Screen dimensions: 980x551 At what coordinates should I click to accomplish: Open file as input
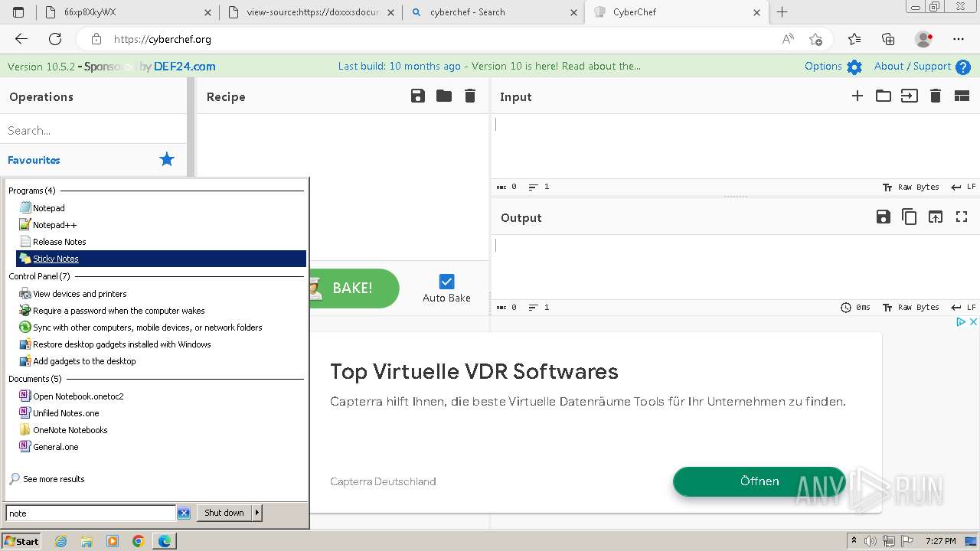(910, 96)
